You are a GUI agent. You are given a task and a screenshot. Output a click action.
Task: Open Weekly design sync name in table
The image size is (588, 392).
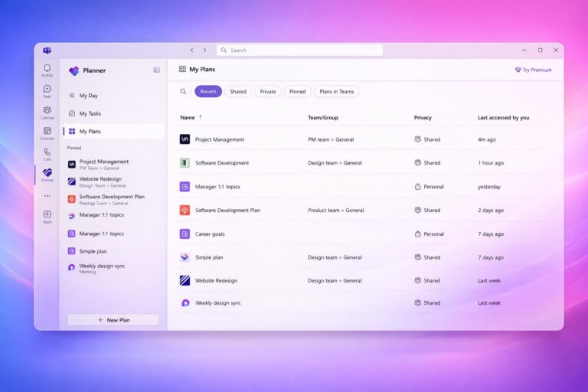218,303
